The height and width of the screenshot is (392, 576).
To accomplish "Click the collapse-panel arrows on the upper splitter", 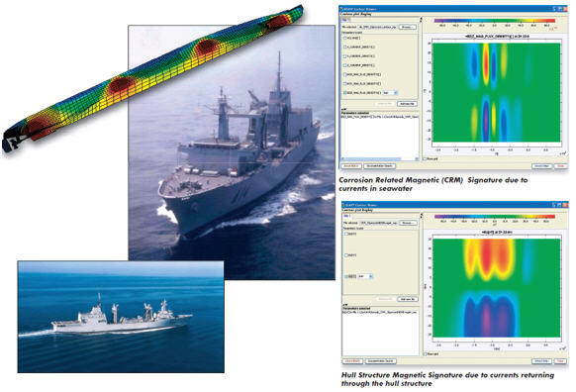I will tap(422, 19).
